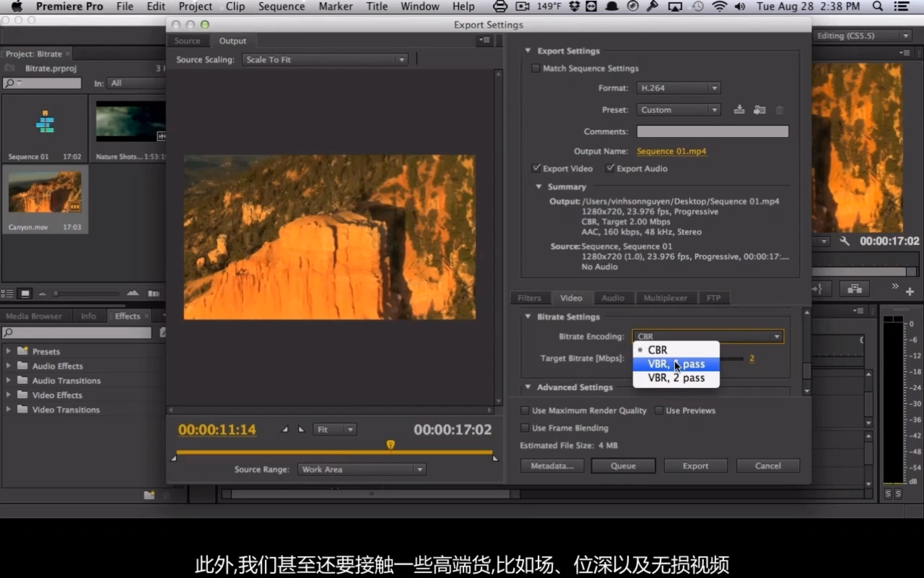This screenshot has width=924, height=578.
Task: Open the Source Range Work Area dropdown
Action: pyautogui.click(x=361, y=469)
